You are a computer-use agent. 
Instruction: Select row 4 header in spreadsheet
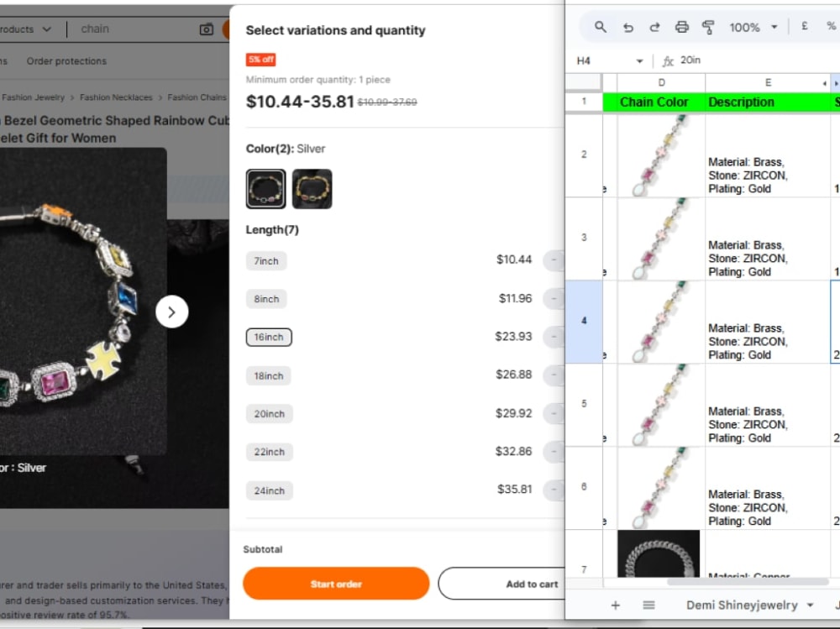click(584, 321)
